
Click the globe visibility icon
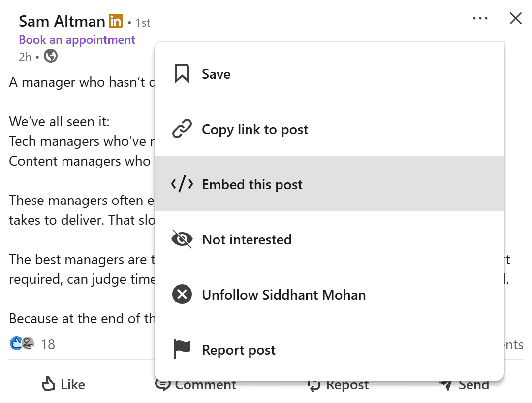(x=51, y=56)
